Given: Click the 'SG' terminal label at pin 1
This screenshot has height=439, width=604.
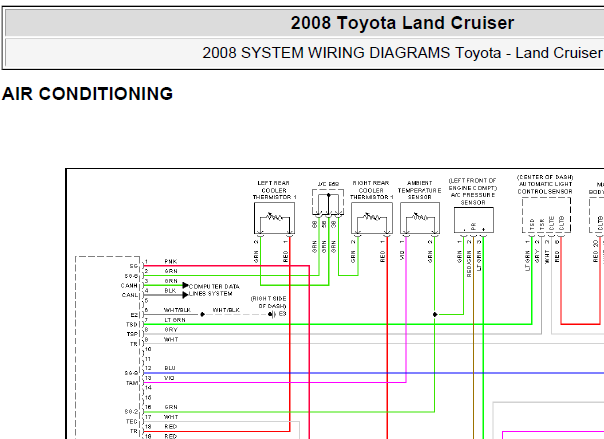Looking at the screenshot, I should point(133,266).
